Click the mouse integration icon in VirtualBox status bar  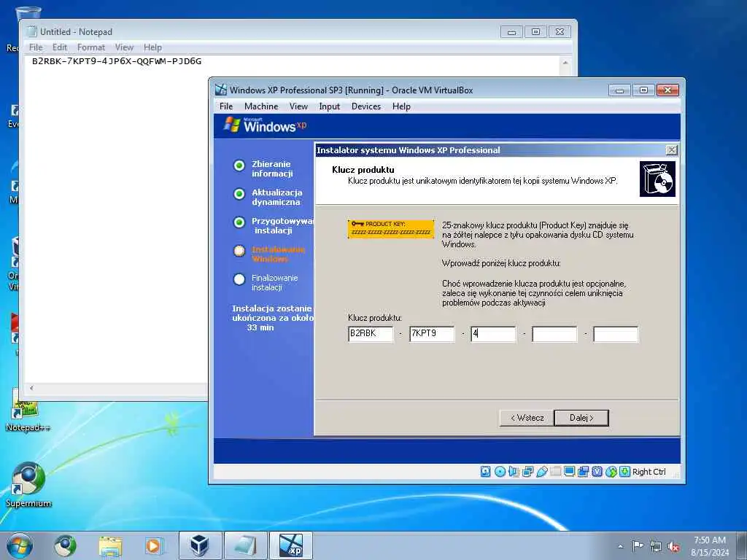pos(611,472)
